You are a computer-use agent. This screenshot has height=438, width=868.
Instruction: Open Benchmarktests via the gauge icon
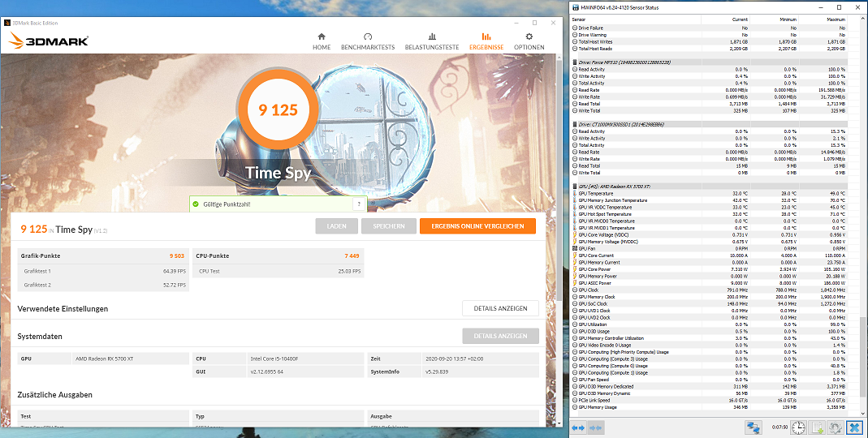pos(368,36)
